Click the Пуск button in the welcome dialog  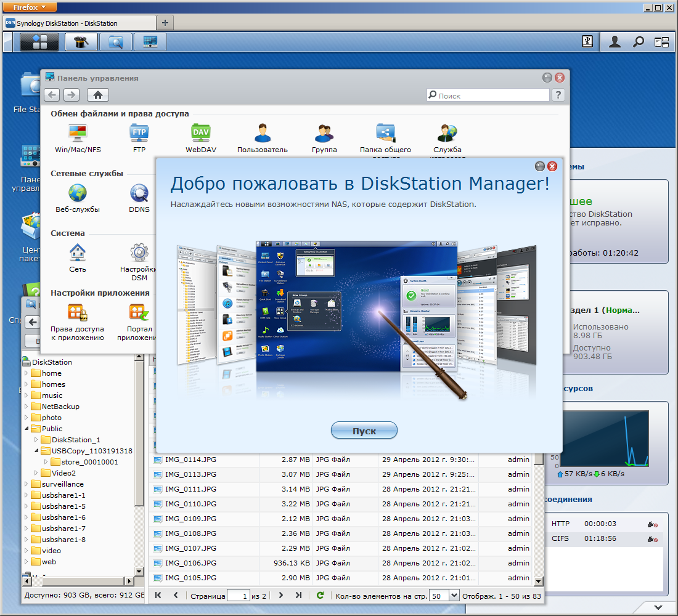(x=364, y=431)
